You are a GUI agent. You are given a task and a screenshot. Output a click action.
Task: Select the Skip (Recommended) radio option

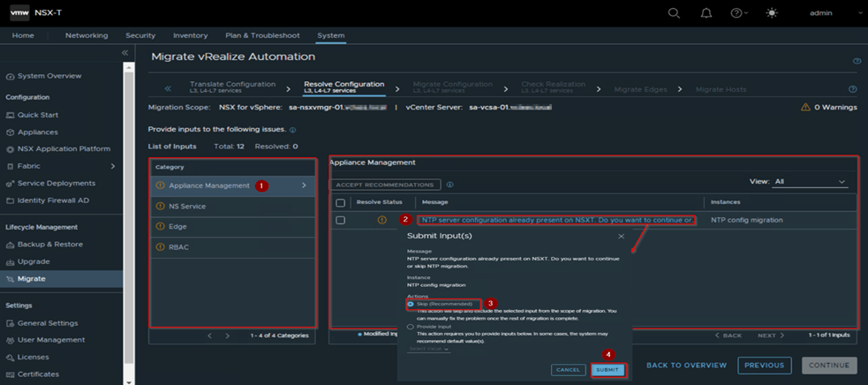pos(411,304)
